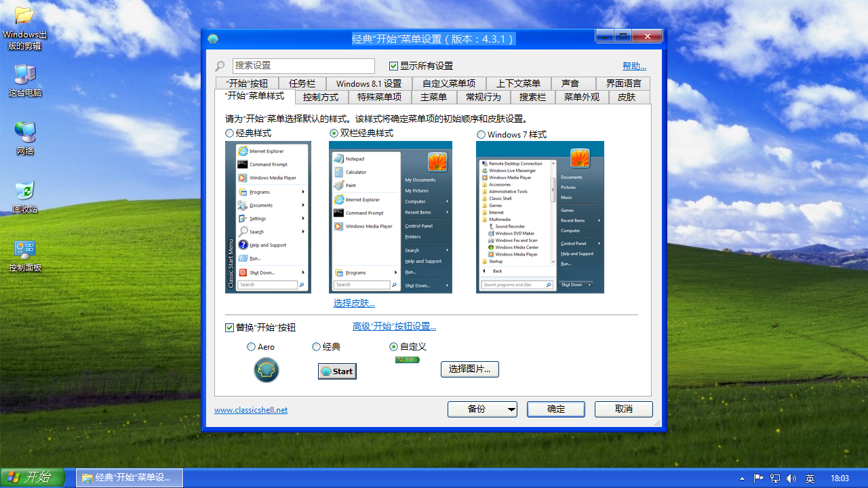Switch to 自定义菜单项 tab
The width and height of the screenshot is (868, 488).
pos(449,83)
